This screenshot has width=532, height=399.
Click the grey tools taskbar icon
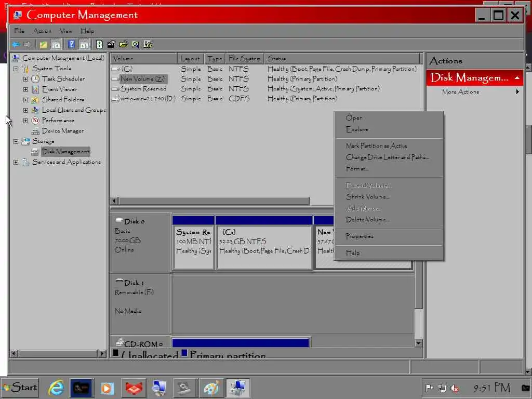pyautogui.click(x=184, y=388)
